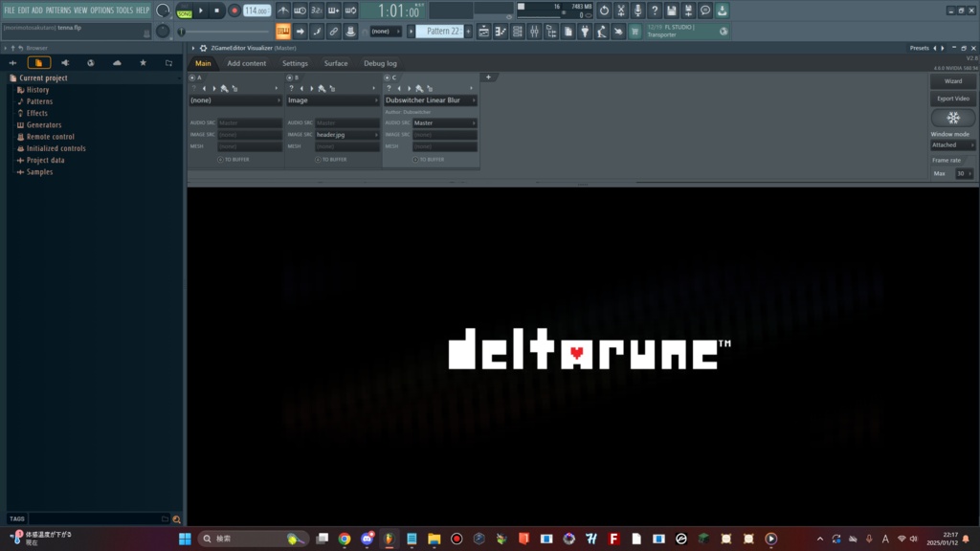The width and height of the screenshot is (980, 551).
Task: Open the Channel rack icon
Action: [518, 32]
